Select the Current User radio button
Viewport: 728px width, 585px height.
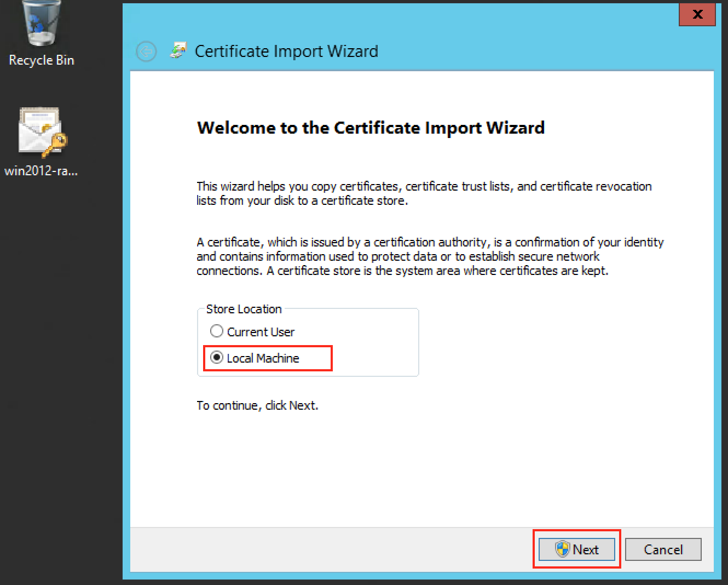[x=217, y=331]
